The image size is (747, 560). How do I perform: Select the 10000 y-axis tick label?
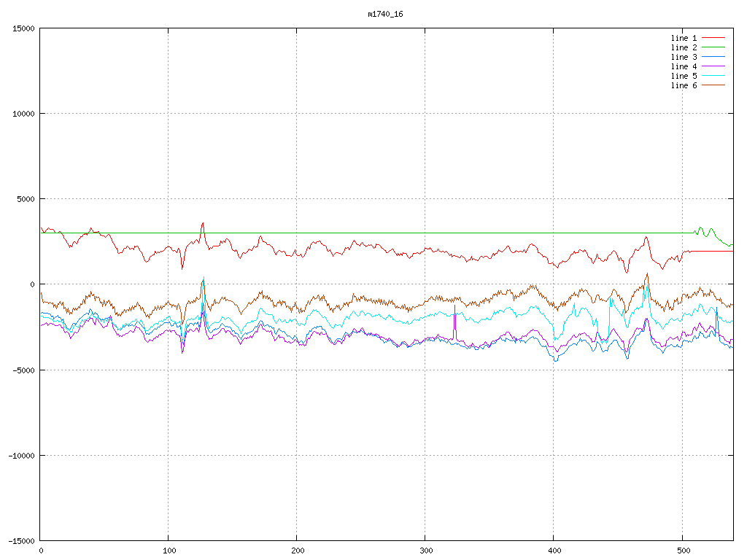(23, 114)
